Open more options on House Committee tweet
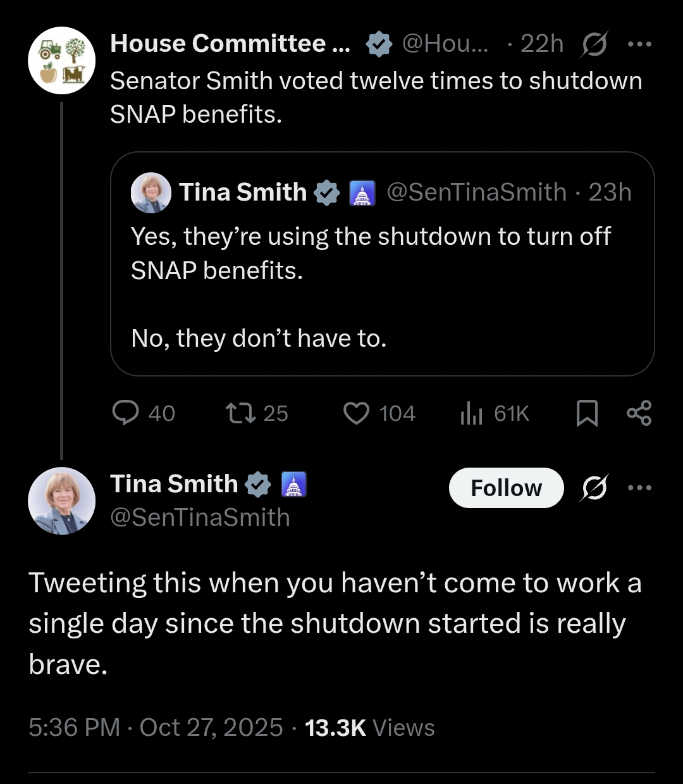This screenshot has height=784, width=683. tap(639, 44)
